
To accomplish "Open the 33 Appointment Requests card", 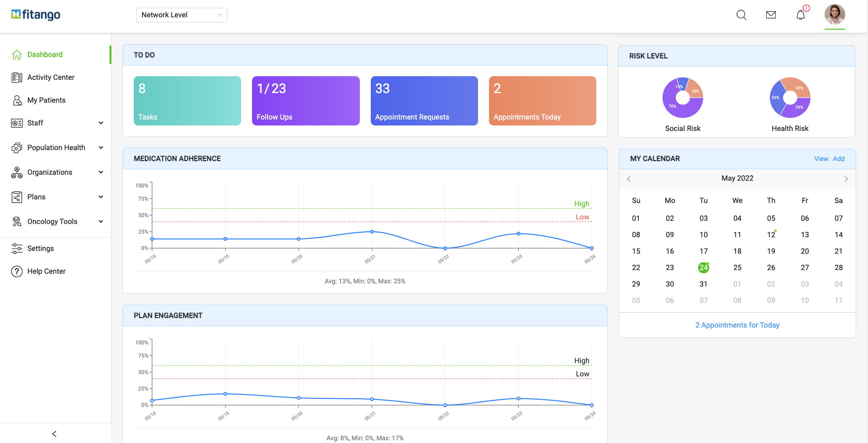I will click(424, 101).
